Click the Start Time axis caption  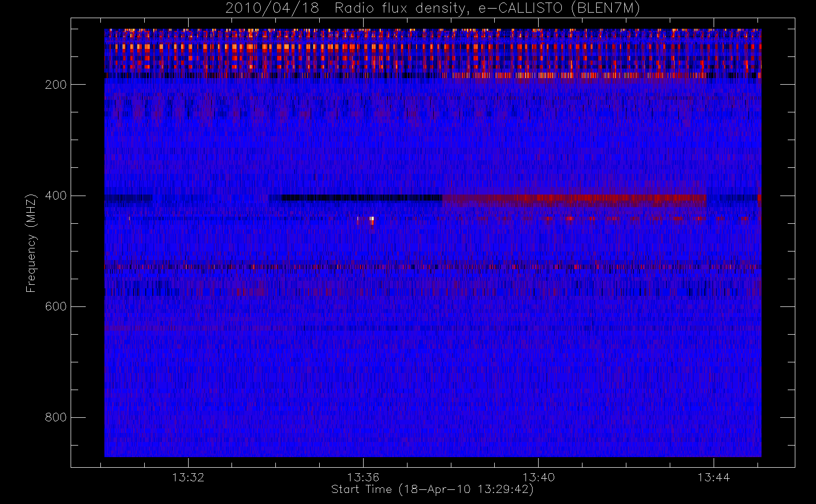pos(432,489)
